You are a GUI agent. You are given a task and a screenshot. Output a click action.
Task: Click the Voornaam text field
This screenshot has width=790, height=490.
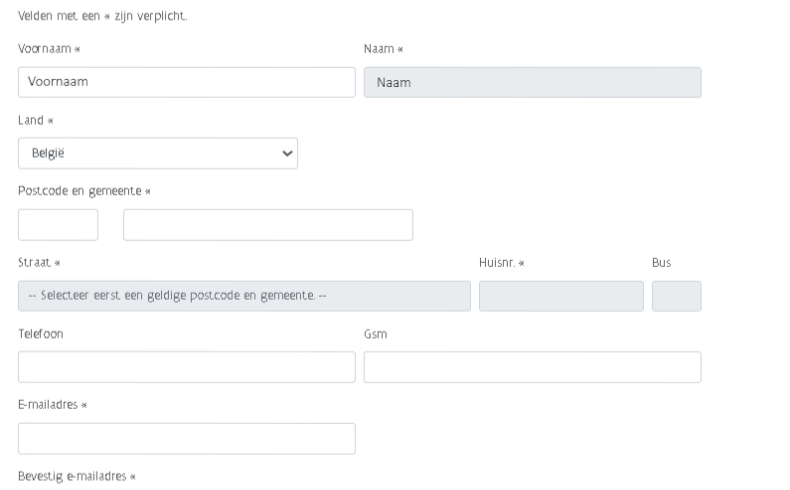[x=186, y=82]
